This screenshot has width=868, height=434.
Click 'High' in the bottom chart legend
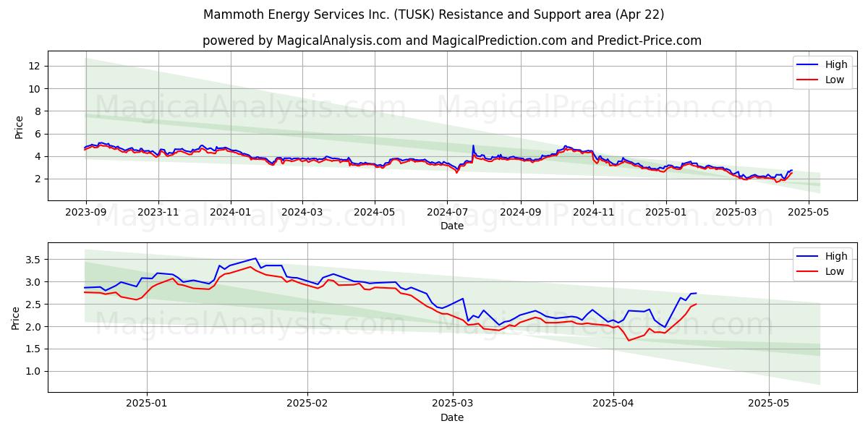click(x=836, y=256)
